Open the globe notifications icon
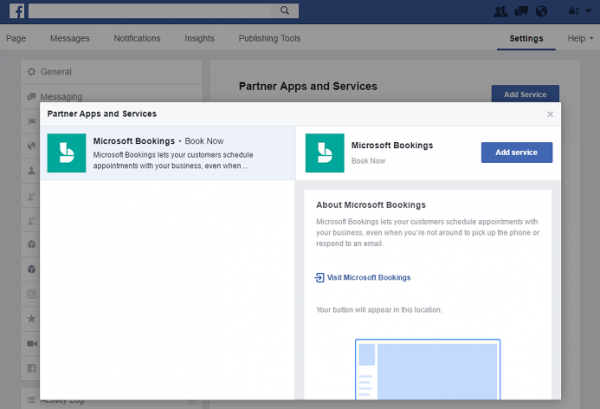The width and height of the screenshot is (600, 409). 541,11
